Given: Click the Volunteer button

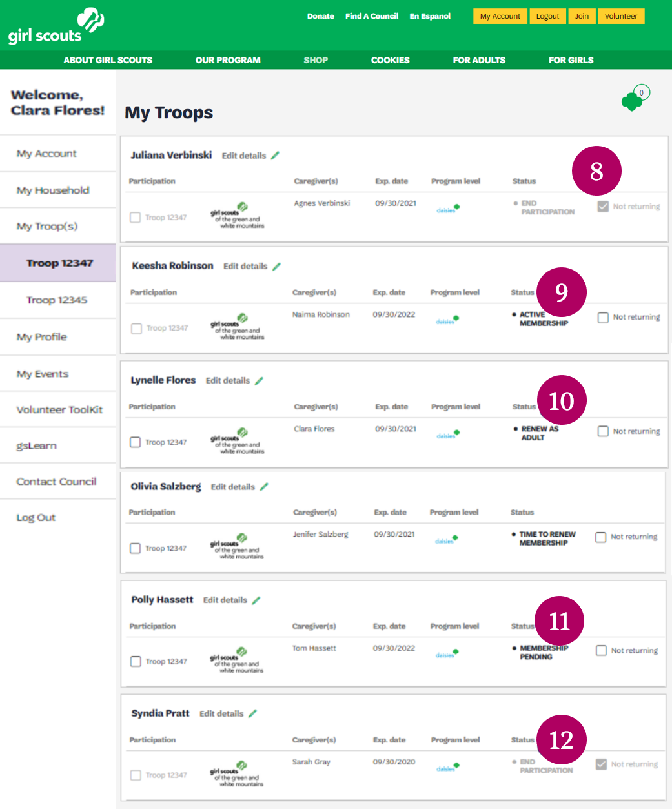Looking at the screenshot, I should point(621,16).
